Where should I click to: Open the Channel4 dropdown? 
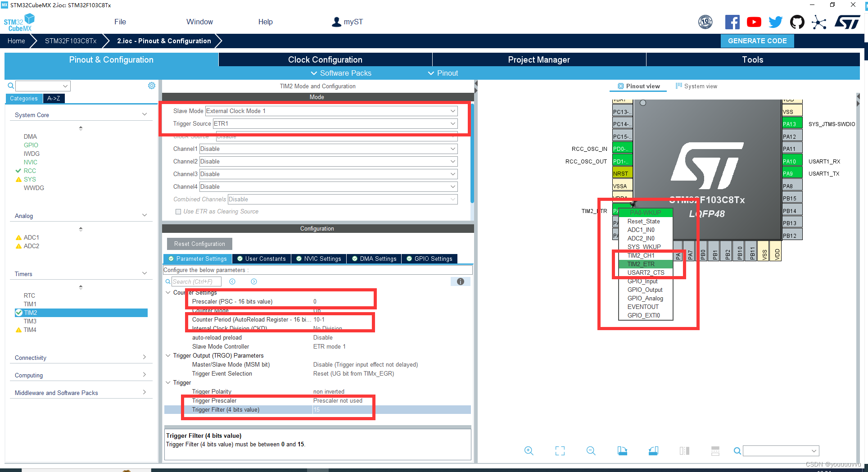pos(329,186)
